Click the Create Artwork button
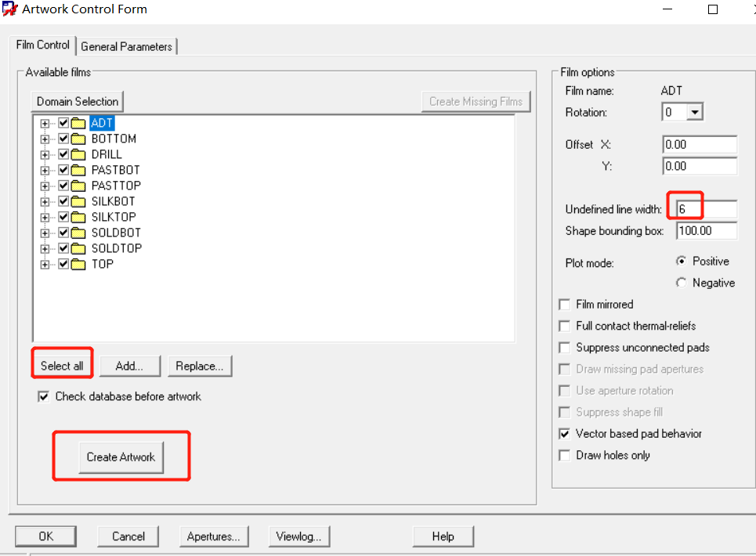 click(121, 457)
